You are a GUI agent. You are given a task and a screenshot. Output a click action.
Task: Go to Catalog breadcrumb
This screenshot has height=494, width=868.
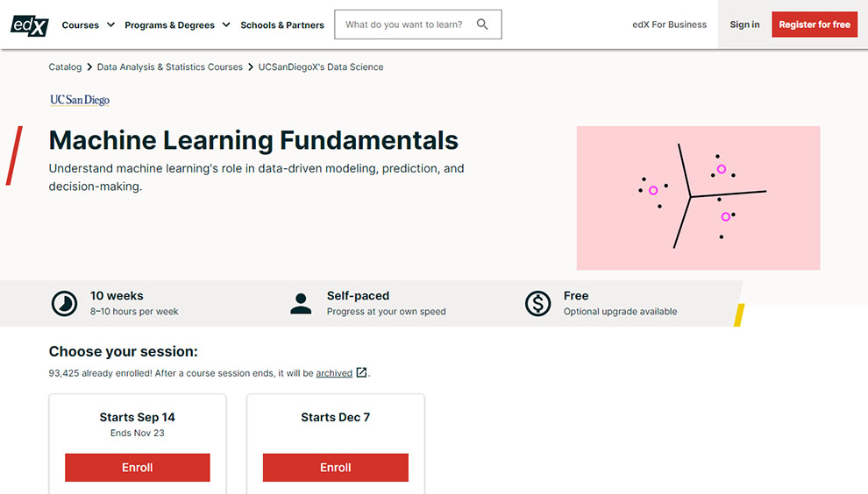(x=65, y=67)
